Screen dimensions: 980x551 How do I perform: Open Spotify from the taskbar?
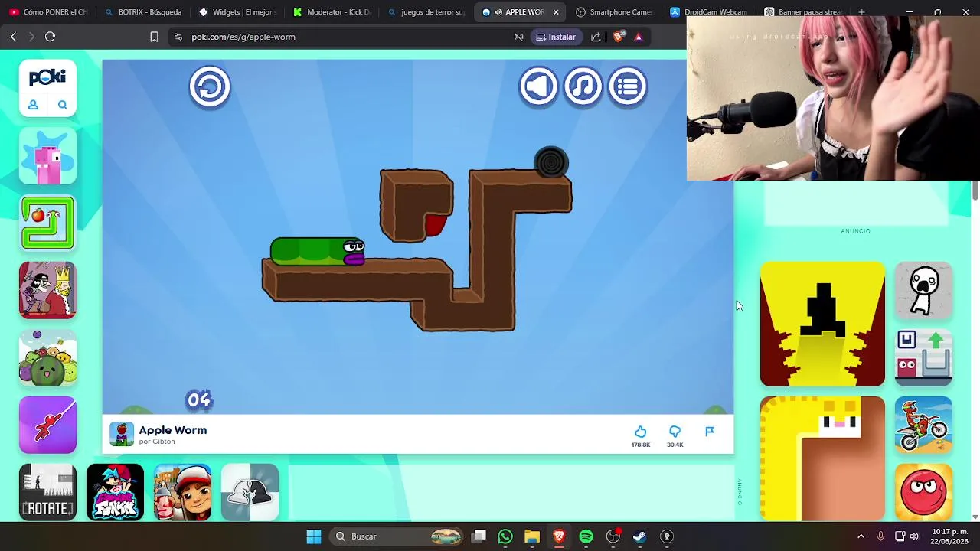click(x=586, y=536)
